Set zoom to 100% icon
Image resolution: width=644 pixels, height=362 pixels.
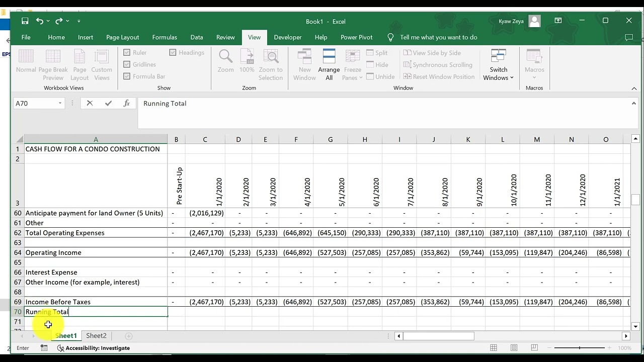pyautogui.click(x=247, y=61)
